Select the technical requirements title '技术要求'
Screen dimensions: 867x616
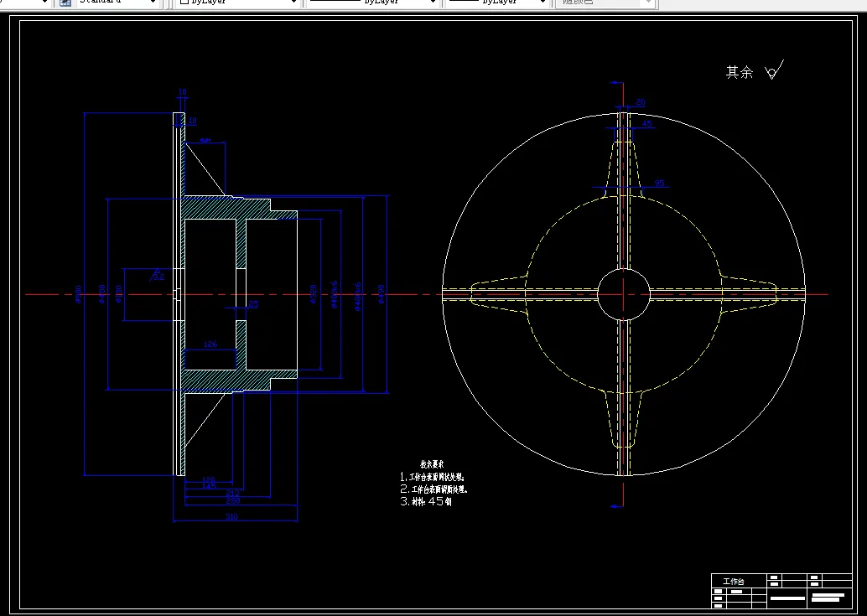(x=431, y=464)
